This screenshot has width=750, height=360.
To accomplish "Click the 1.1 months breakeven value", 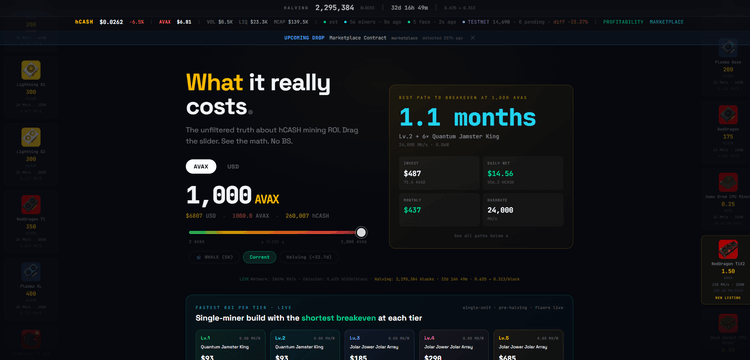I will pos(467,118).
